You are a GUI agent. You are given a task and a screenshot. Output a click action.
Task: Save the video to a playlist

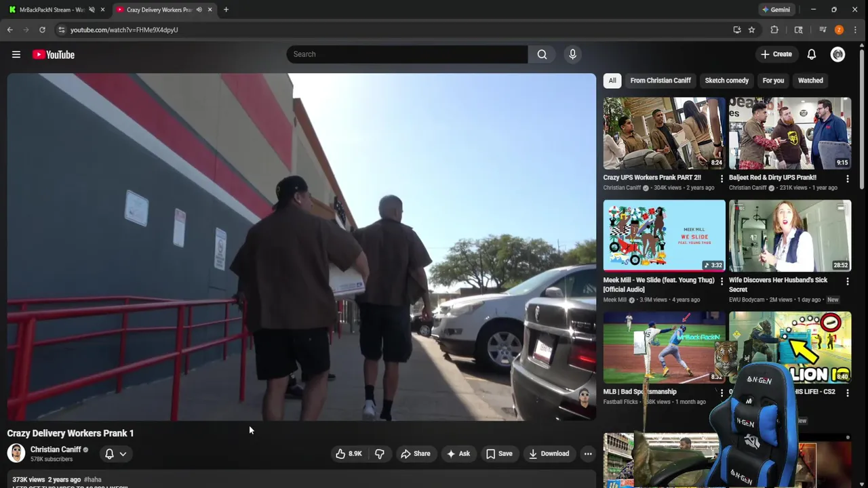click(x=499, y=453)
